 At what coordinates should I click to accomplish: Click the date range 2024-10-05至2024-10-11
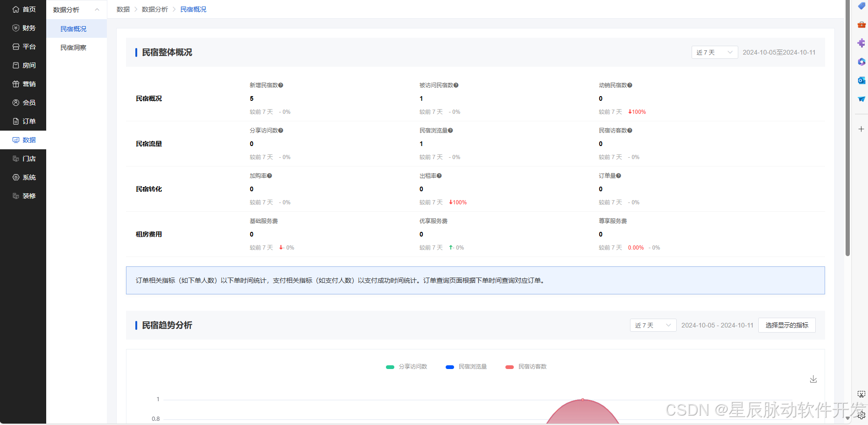point(779,52)
